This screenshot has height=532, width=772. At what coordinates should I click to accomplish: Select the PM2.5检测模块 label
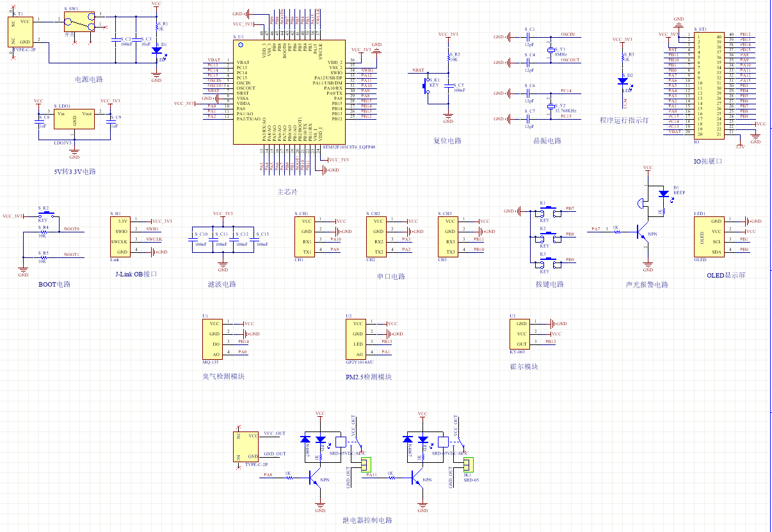click(368, 377)
